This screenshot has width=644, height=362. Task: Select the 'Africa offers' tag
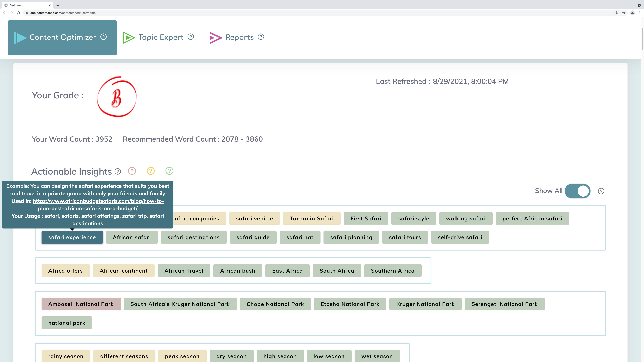tap(66, 271)
